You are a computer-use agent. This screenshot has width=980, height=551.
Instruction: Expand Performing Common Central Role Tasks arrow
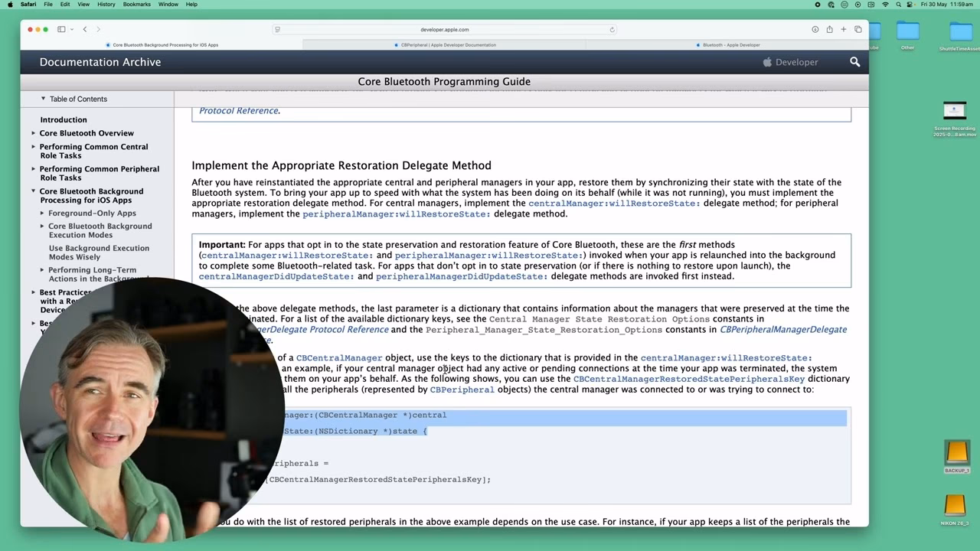(33, 147)
